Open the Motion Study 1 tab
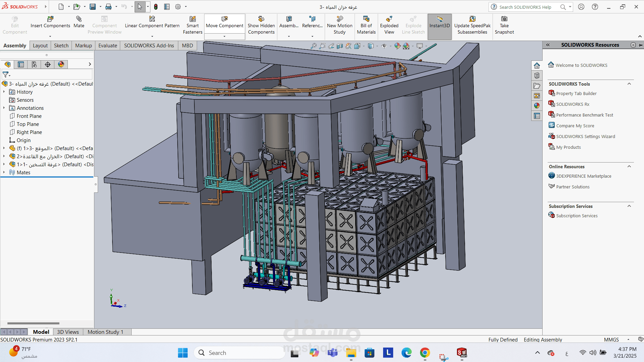This screenshot has width=644, height=362. pyautogui.click(x=105, y=332)
